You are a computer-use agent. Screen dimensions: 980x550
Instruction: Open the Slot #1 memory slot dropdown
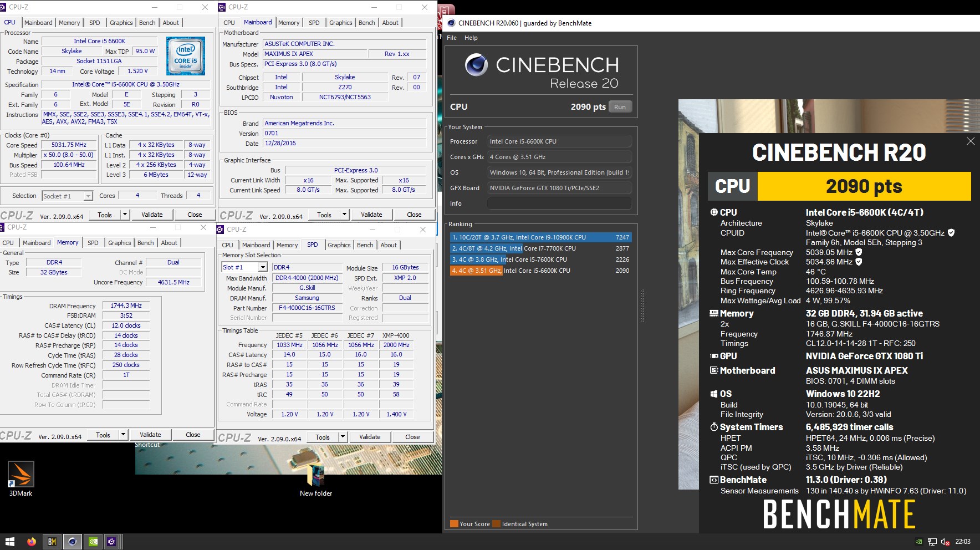pyautogui.click(x=244, y=267)
